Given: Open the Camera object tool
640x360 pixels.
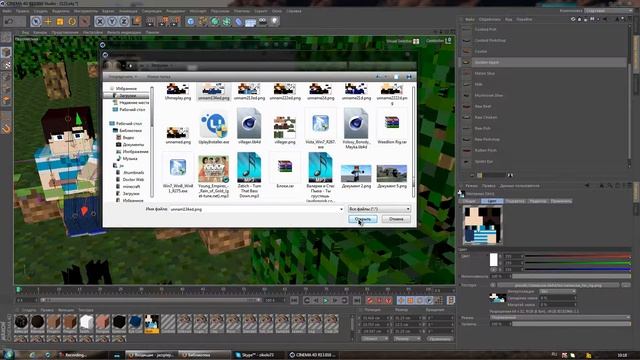Looking at the screenshot, I should click(262, 21).
